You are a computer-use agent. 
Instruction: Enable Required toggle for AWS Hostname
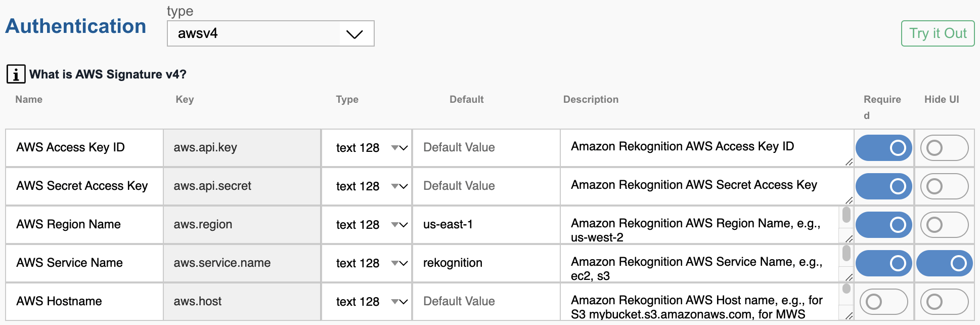[x=883, y=302]
